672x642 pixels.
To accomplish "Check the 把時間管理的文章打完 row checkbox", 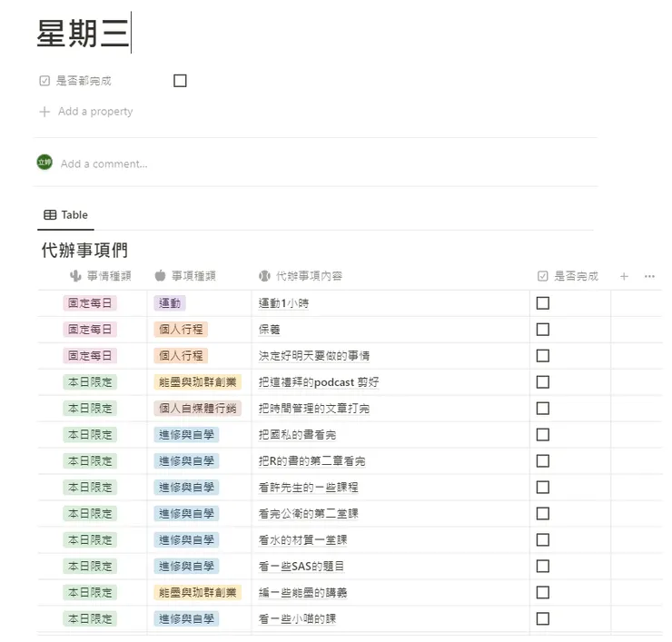I will [x=543, y=409].
